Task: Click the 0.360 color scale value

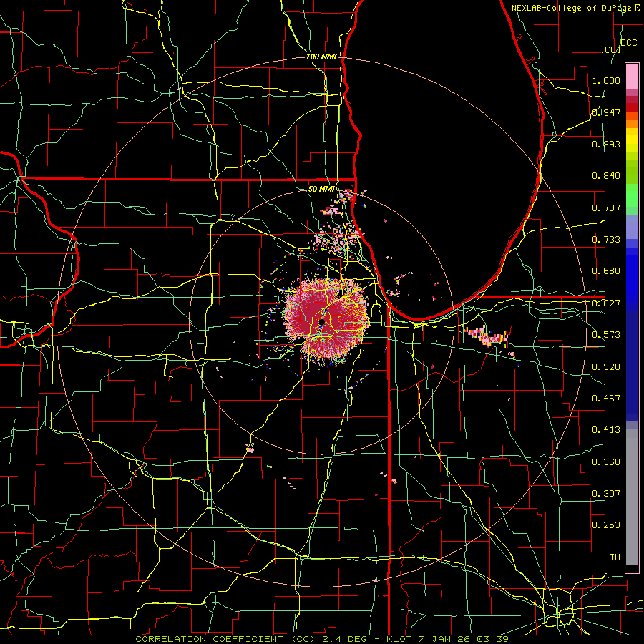Action: click(x=606, y=462)
